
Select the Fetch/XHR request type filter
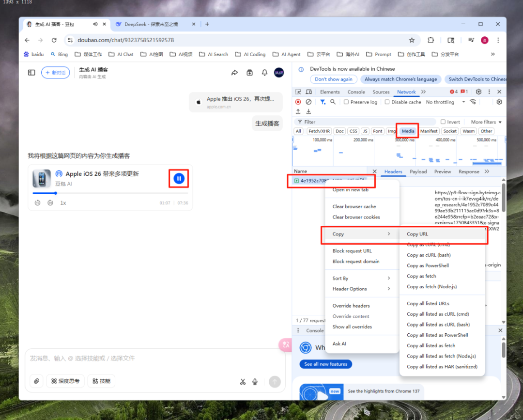coord(319,131)
